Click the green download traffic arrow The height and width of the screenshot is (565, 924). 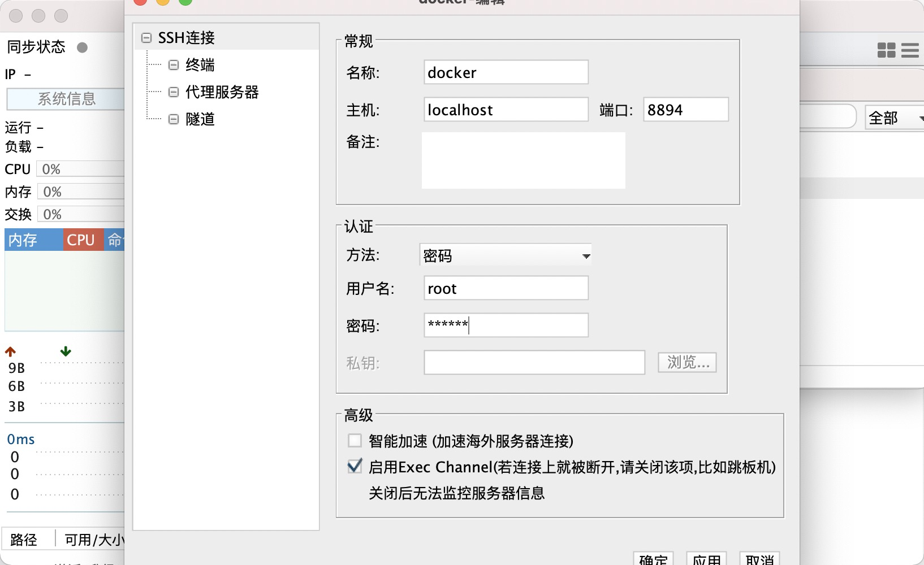pyautogui.click(x=66, y=351)
